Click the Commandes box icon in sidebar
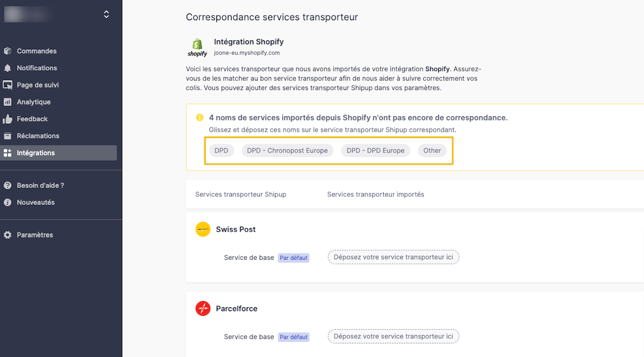The height and width of the screenshot is (357, 644). click(8, 51)
